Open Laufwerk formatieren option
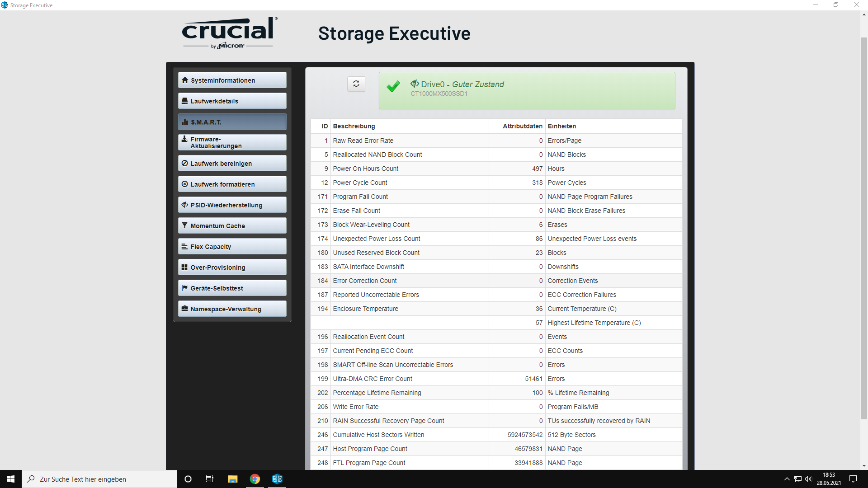The height and width of the screenshot is (488, 868). 232,184
